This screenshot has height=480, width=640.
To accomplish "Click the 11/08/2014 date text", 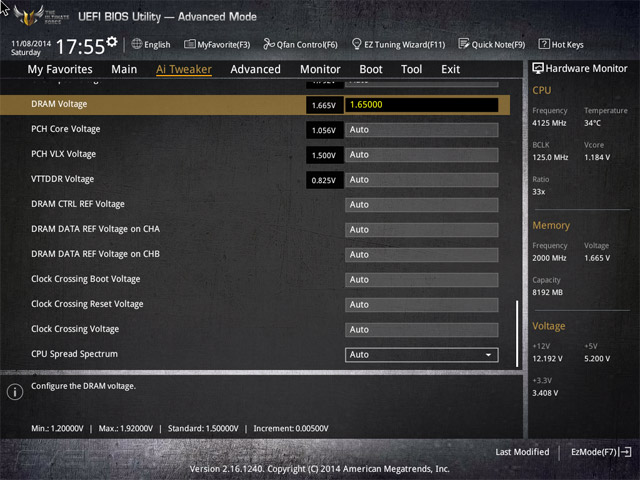I will [x=31, y=43].
